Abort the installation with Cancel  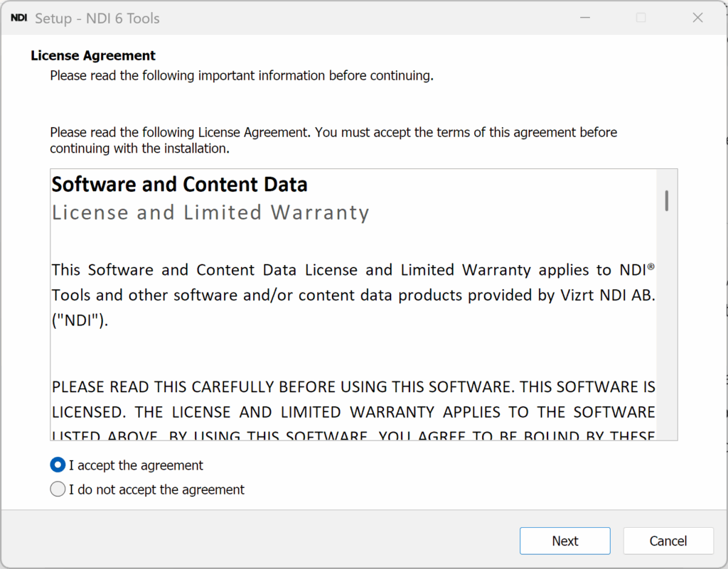(x=668, y=541)
